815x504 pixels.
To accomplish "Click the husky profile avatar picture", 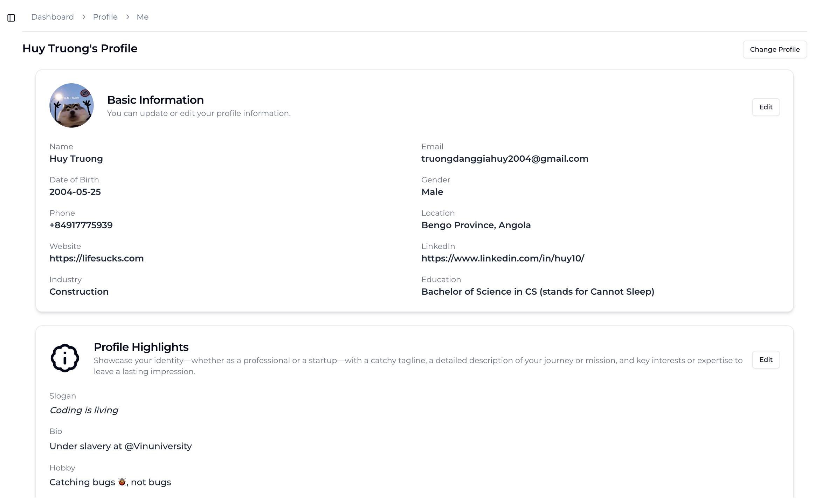I will (x=71, y=105).
